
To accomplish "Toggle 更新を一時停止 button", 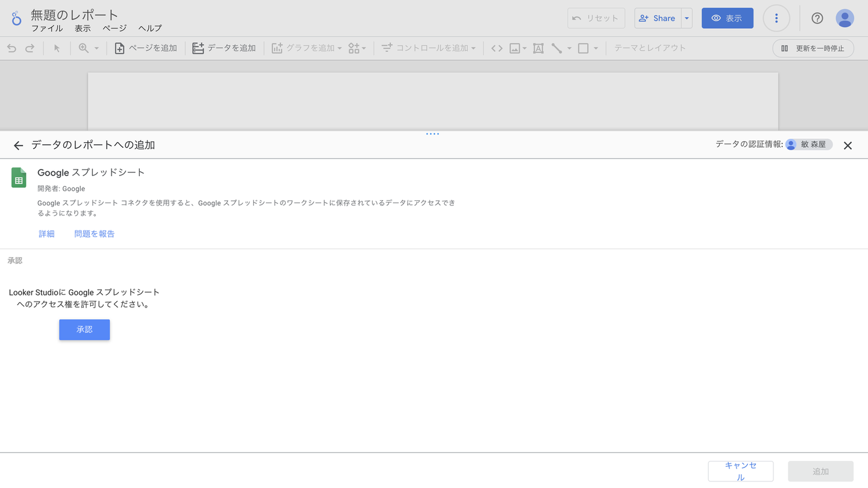I will [x=813, y=48].
